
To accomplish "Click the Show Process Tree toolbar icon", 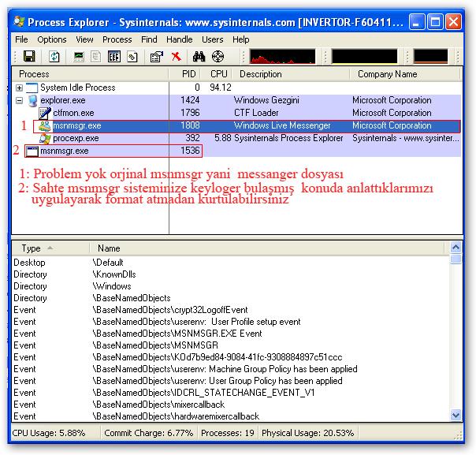I will pos(96,57).
